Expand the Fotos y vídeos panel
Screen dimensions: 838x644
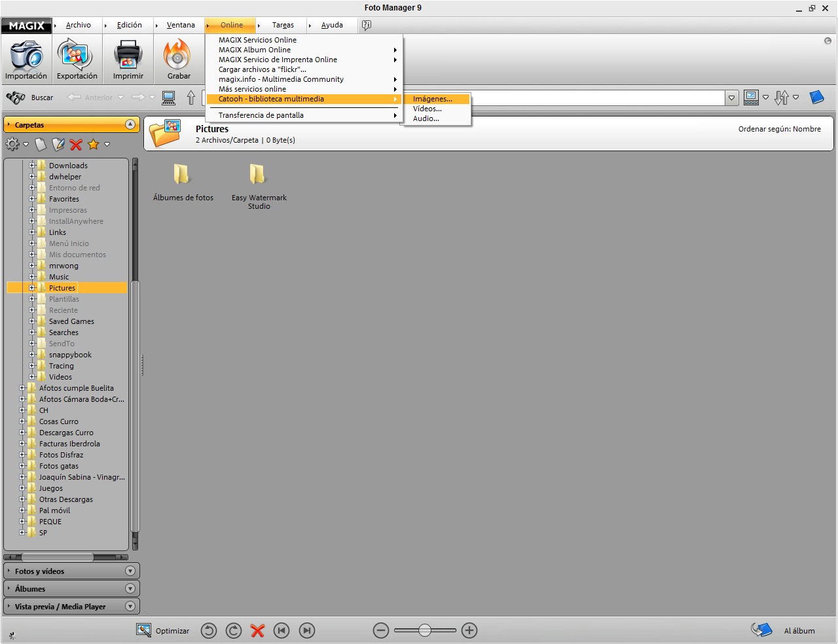click(130, 571)
